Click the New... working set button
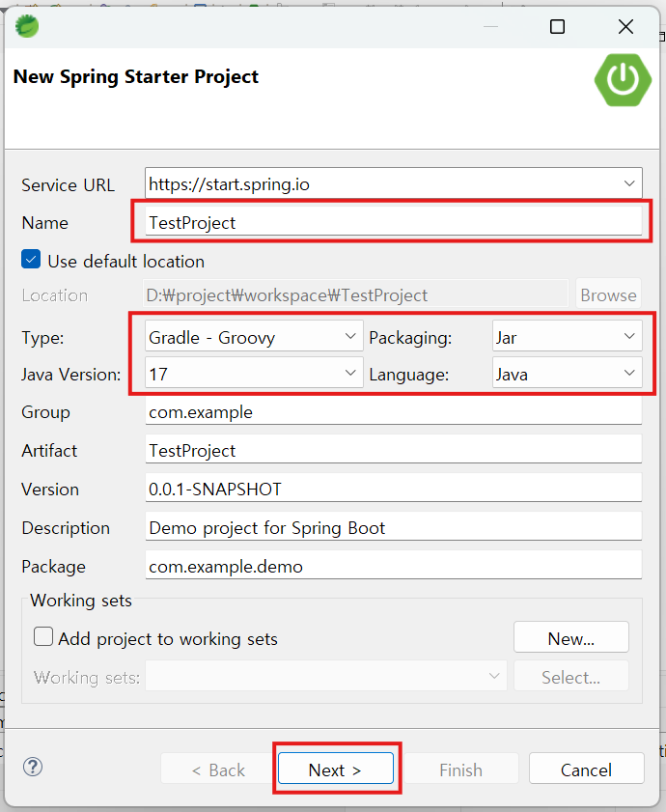The width and height of the screenshot is (666, 812). click(571, 637)
